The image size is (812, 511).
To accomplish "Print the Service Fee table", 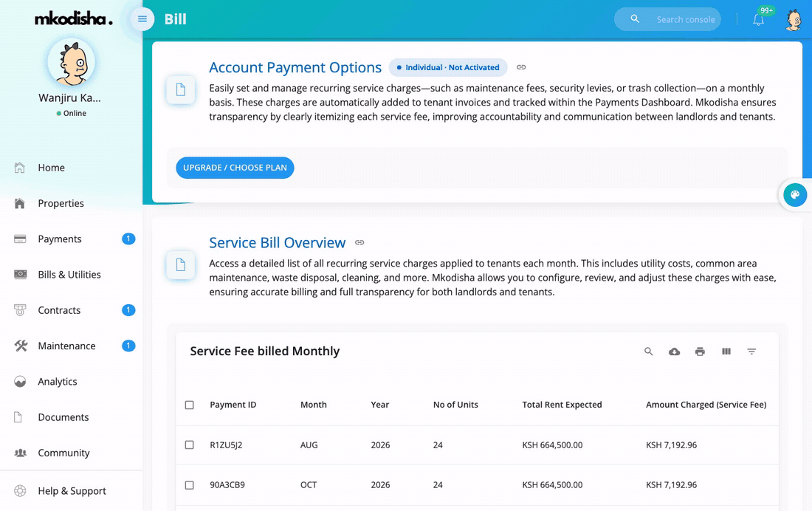I will 700,351.
